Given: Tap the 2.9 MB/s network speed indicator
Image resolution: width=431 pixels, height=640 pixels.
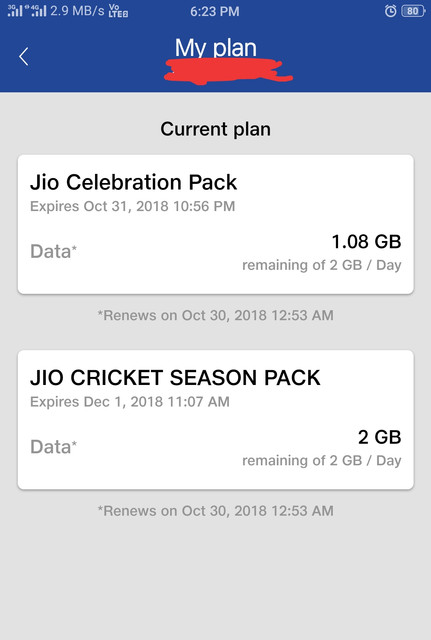Looking at the screenshot, I should pyautogui.click(x=77, y=11).
